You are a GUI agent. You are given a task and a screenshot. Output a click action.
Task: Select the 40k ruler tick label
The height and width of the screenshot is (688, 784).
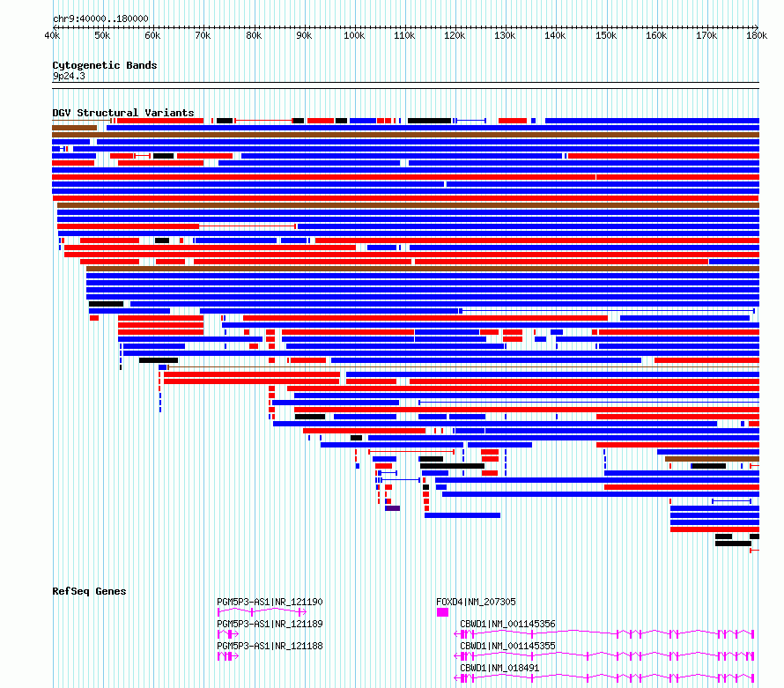coord(52,35)
